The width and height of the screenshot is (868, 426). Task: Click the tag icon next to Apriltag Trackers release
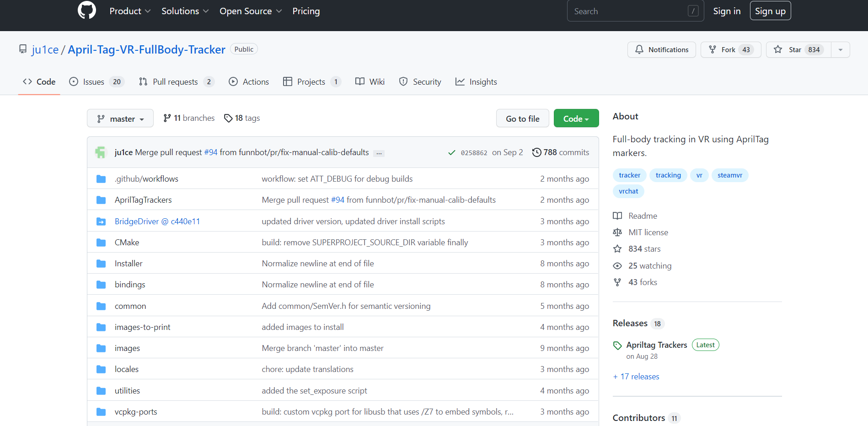[x=617, y=345]
